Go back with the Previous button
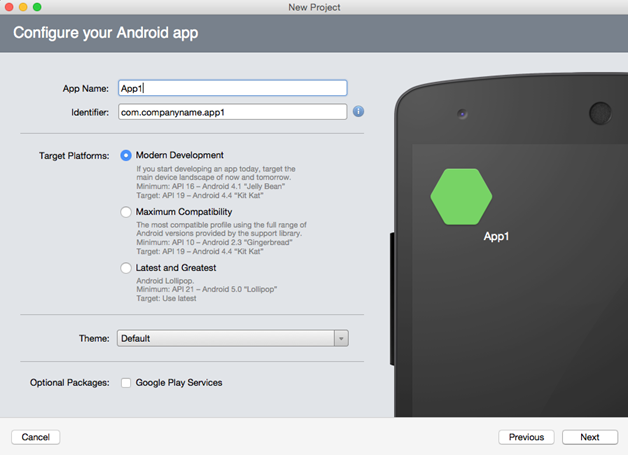This screenshot has height=455, width=628. click(526, 437)
